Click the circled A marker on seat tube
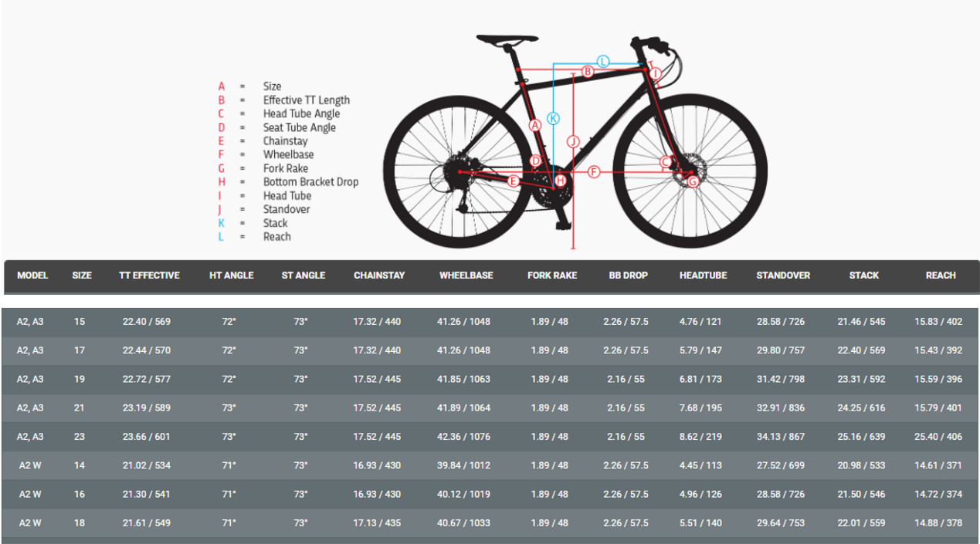This screenshot has height=544, width=980. pyautogui.click(x=534, y=125)
